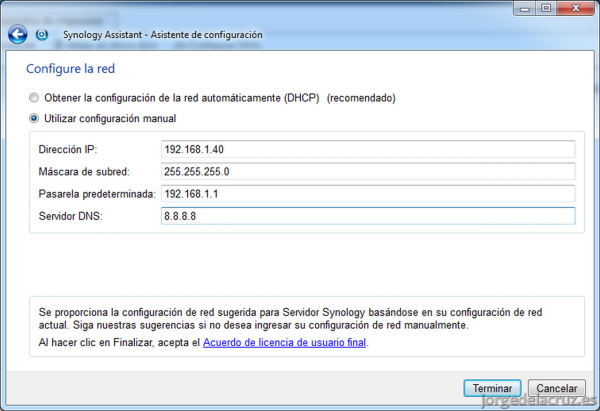This screenshot has width=600, height=411.
Task: Click the Dirección IP input field
Action: tap(368, 149)
